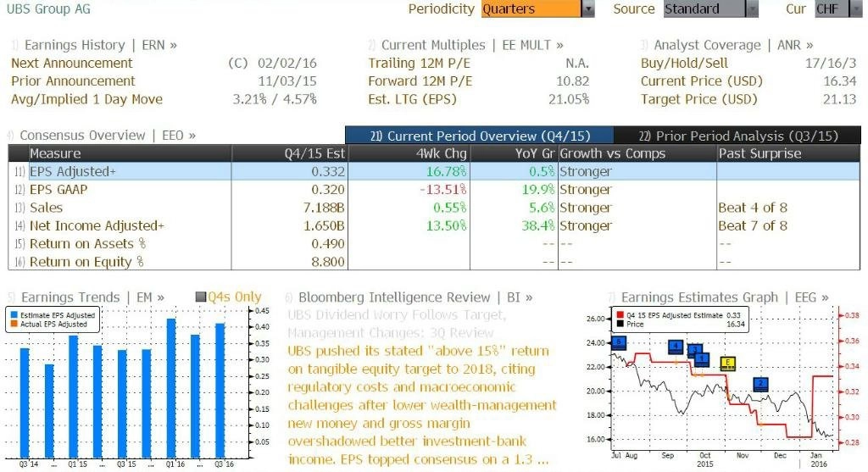Click the Q4/15 Est column header
This screenshot has width=868, height=472.
[x=290, y=153]
